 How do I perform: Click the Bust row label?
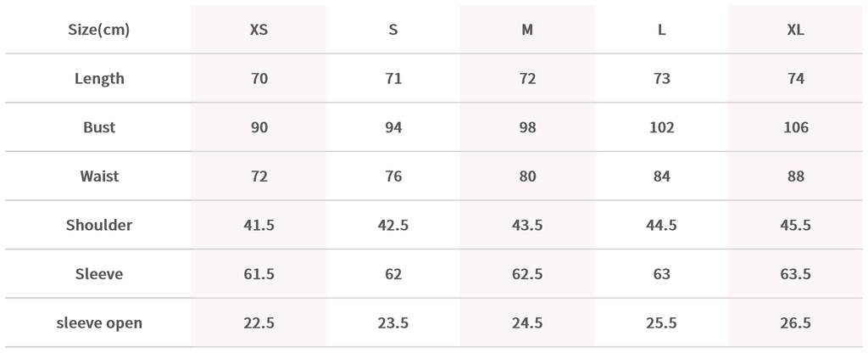tap(99, 127)
